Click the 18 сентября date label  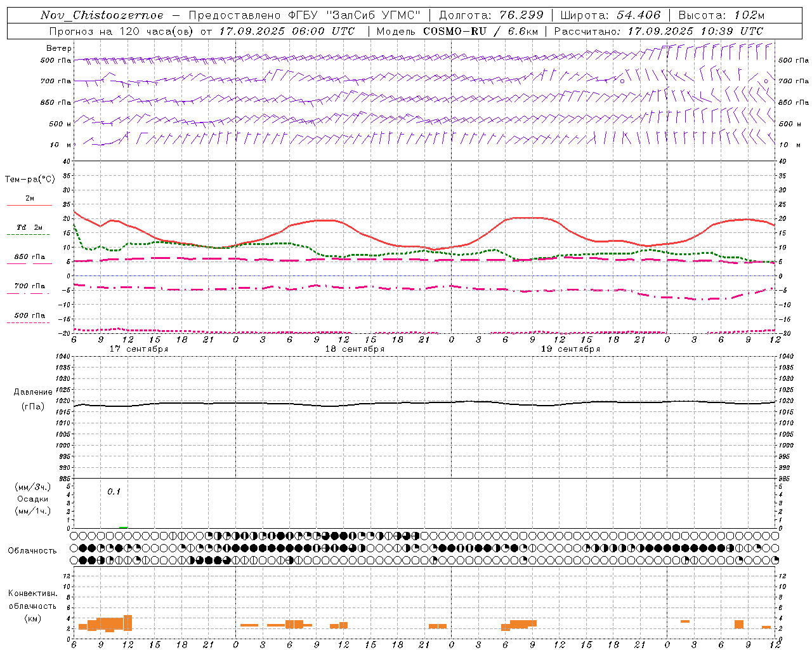click(x=355, y=349)
